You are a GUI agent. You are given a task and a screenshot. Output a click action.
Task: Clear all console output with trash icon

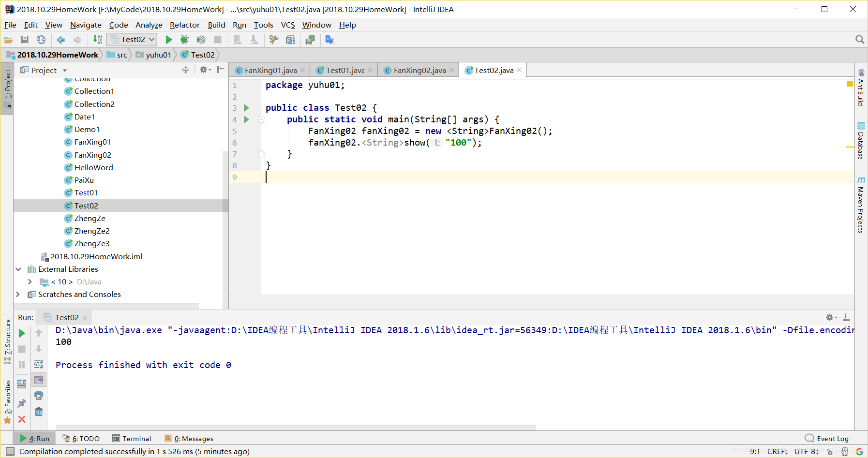coord(39,412)
